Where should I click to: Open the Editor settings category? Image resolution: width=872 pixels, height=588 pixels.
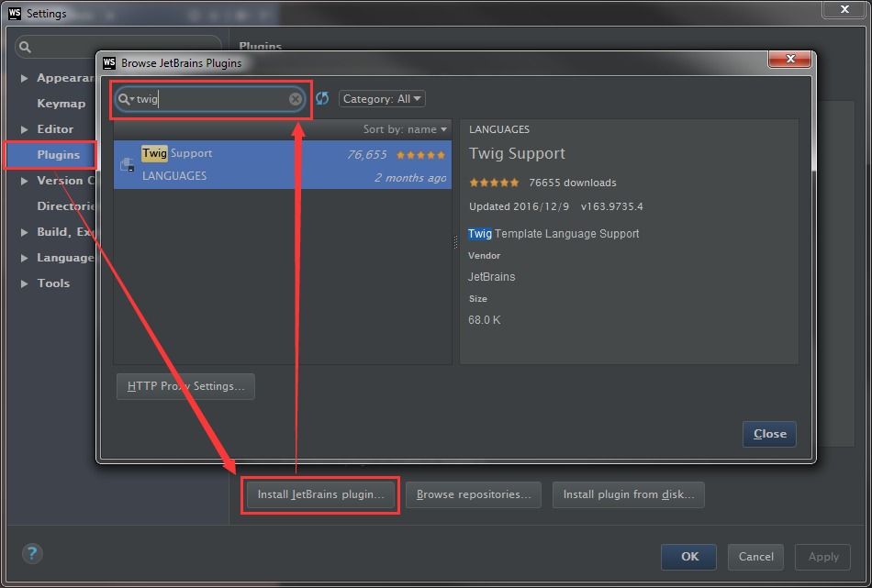coord(55,129)
